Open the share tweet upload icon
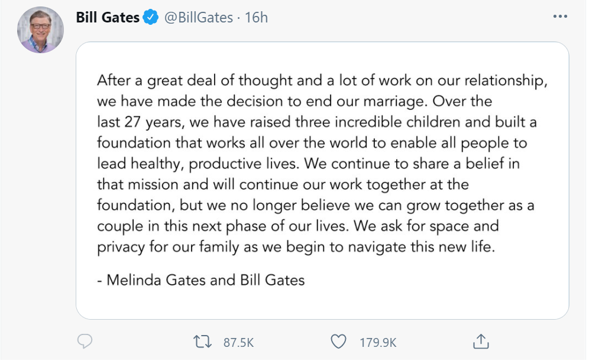Viewport: 589px width, 364px height. pos(481,342)
